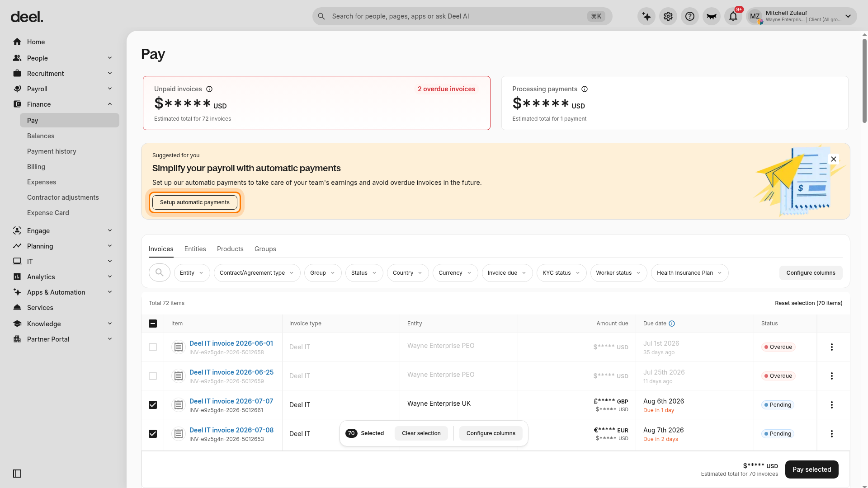Click Configure columns beside the filters

coord(811,273)
